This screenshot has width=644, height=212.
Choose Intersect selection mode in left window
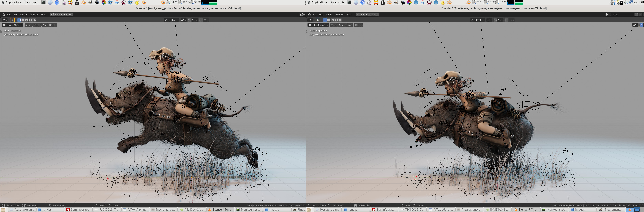(x=34, y=20)
